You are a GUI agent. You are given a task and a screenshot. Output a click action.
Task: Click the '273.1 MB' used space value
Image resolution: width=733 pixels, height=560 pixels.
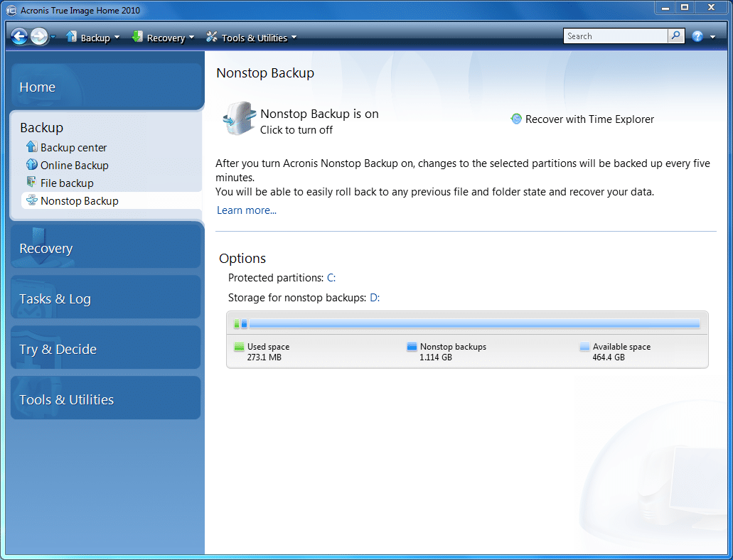pyautogui.click(x=264, y=357)
